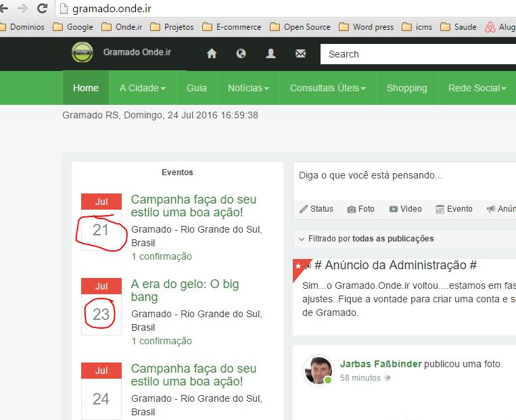
Task: Open the E-commerce bookmark folder
Action: (x=232, y=27)
